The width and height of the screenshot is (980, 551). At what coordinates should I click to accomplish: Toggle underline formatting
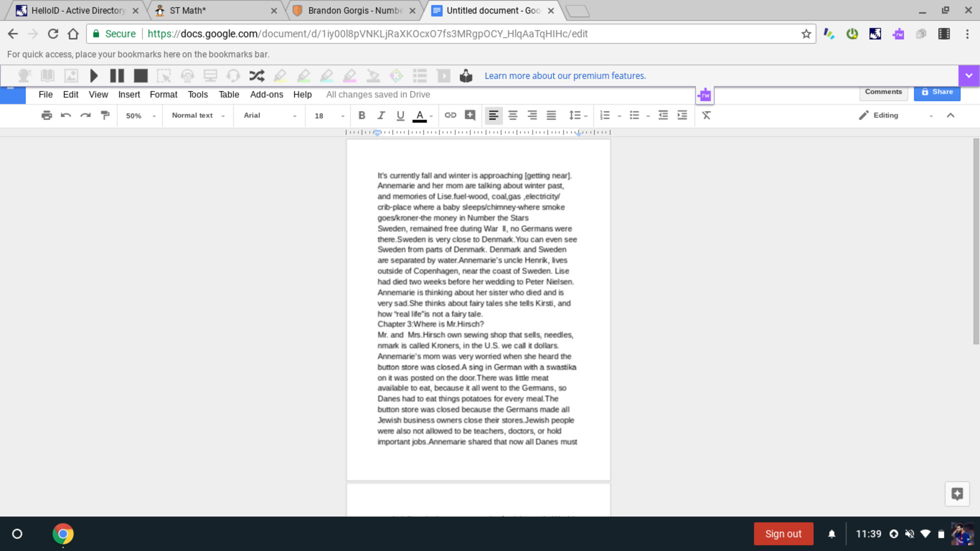pos(401,115)
